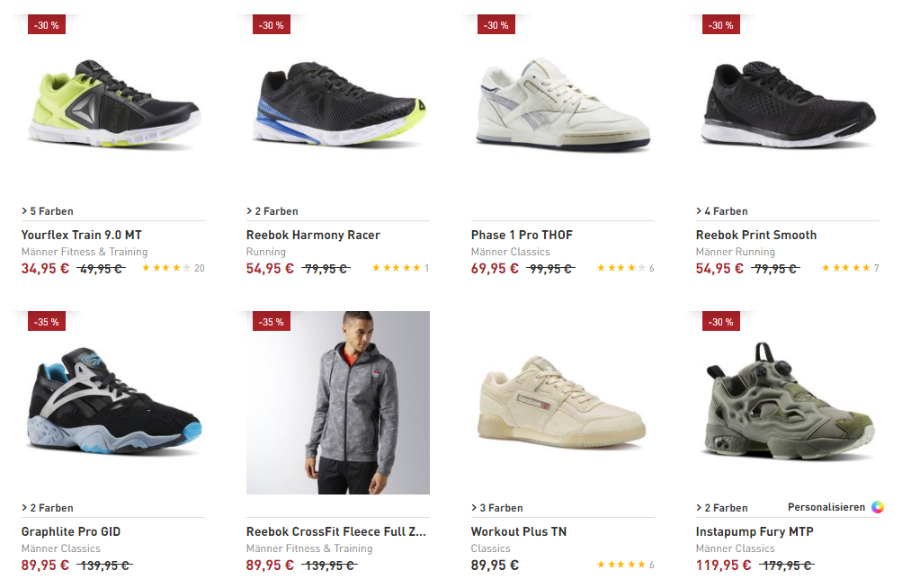911x588 pixels.
Task: Click the star rating for Workout Plus TN
Action: click(x=621, y=565)
